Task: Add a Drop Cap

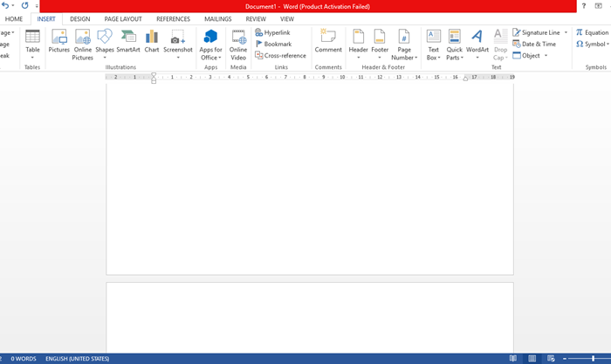Action: 500,45
